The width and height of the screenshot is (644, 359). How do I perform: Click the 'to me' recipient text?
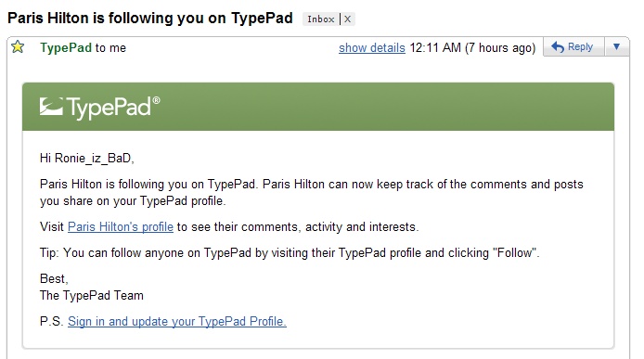point(110,48)
